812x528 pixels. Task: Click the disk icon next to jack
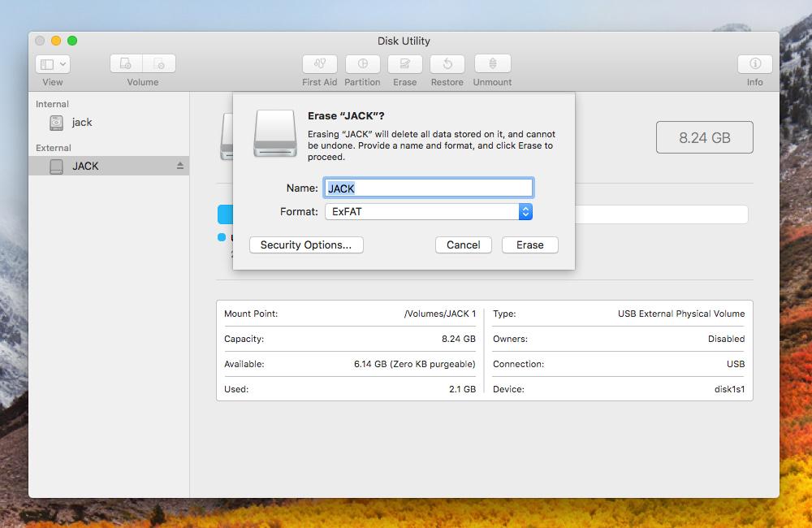56,122
